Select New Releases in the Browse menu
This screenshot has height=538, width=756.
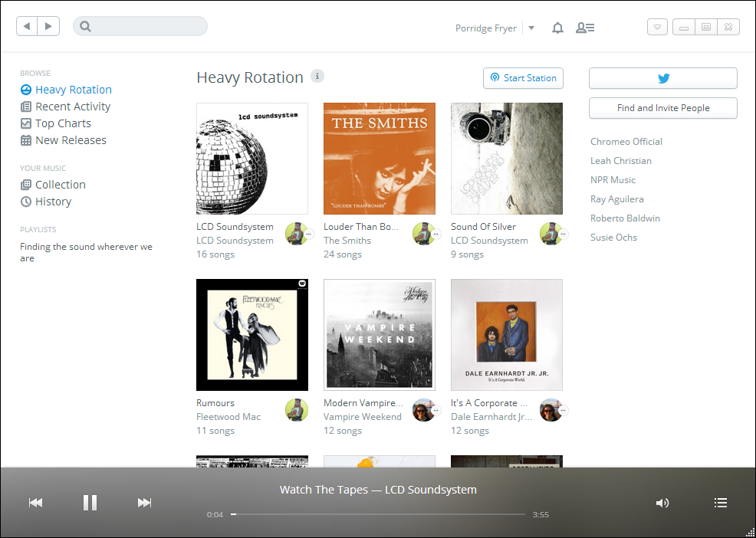coord(71,139)
